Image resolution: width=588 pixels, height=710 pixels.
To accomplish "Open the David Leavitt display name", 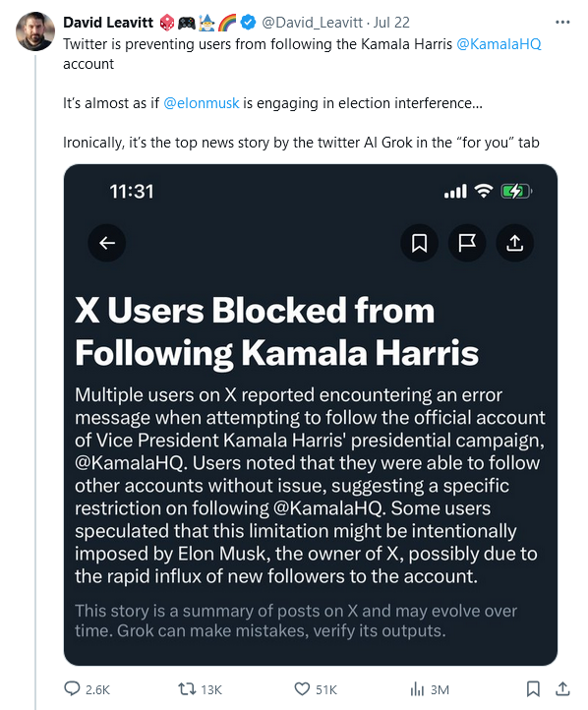I will point(108,23).
